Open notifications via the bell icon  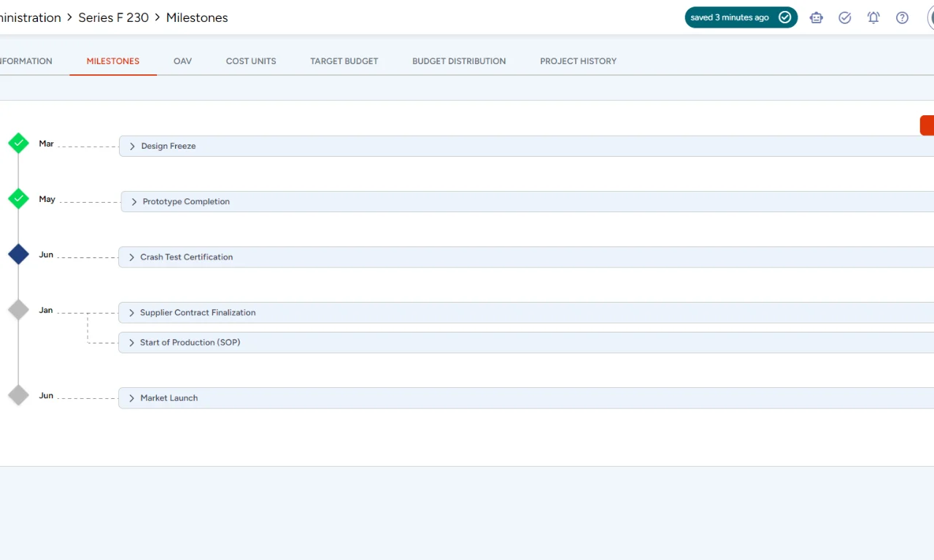click(x=873, y=17)
